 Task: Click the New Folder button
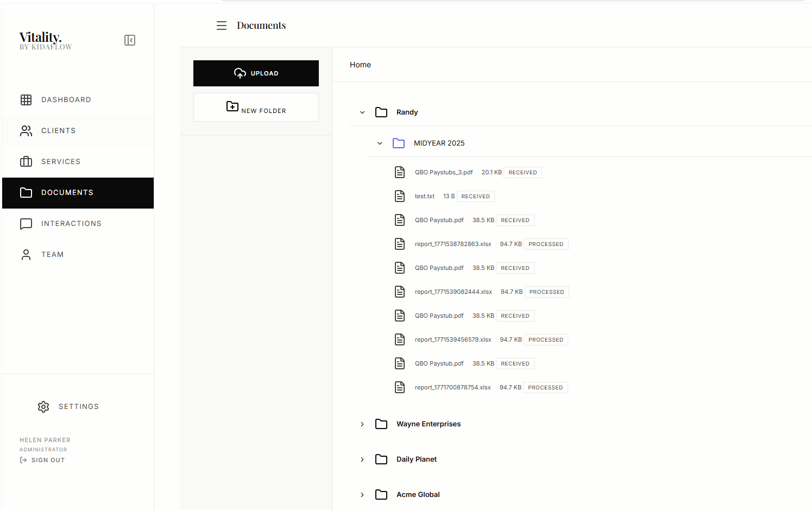(x=256, y=107)
